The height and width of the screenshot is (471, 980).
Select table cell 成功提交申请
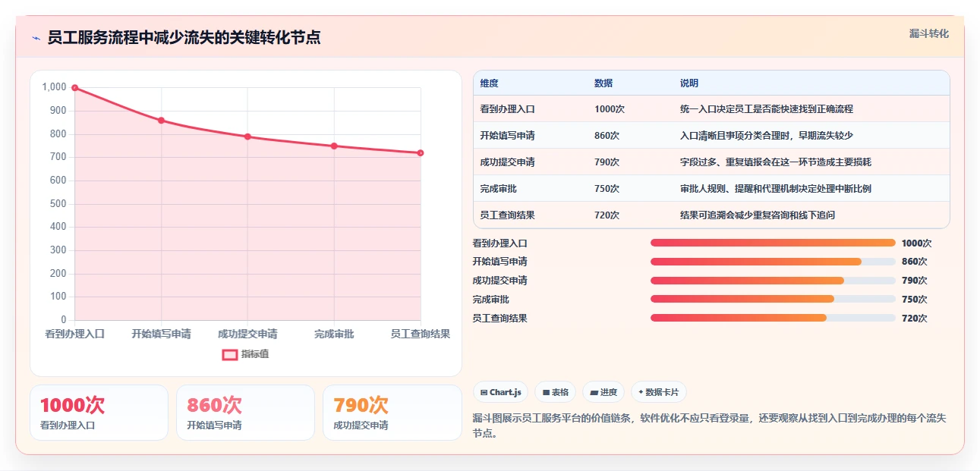[507, 162]
